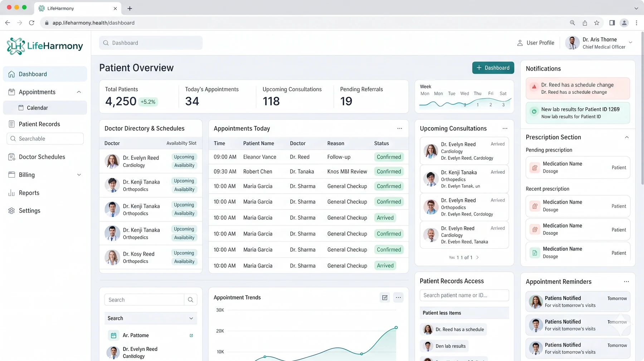Screen dimensions: 644x361
Task: Click the top Dashboard search bar
Action: (151, 43)
